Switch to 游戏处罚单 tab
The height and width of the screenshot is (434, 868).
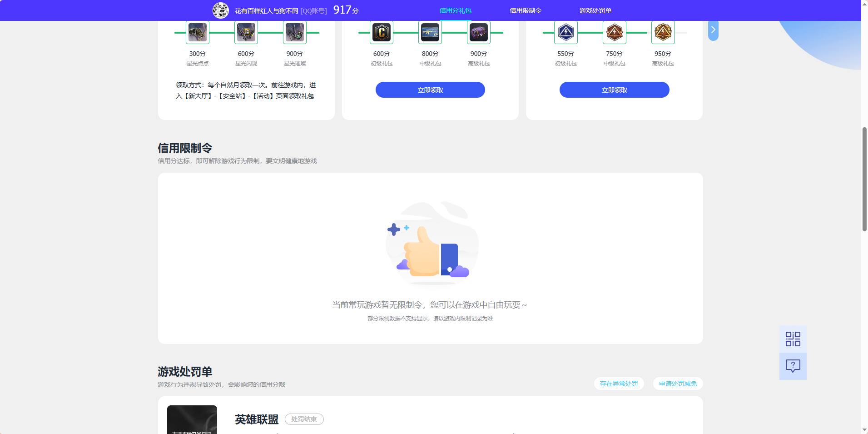[595, 10]
